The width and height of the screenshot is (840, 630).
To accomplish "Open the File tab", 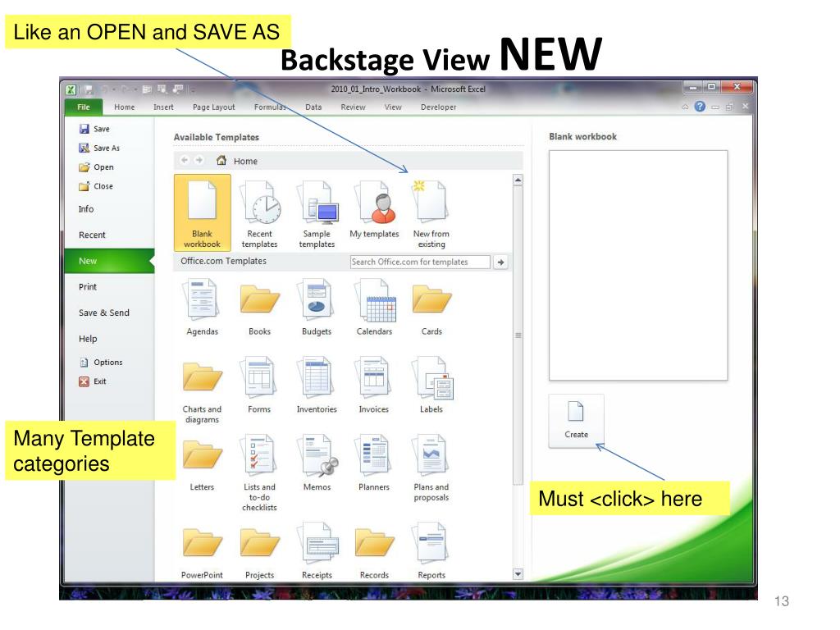I will (84, 107).
